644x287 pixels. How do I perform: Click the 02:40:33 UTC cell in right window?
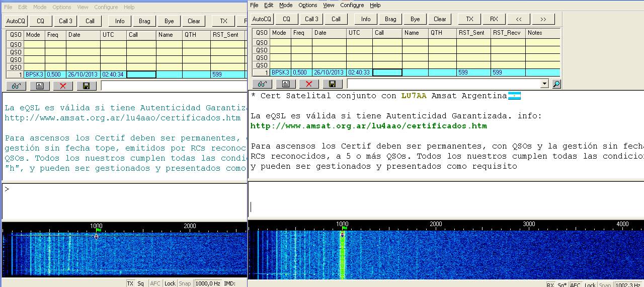359,73
